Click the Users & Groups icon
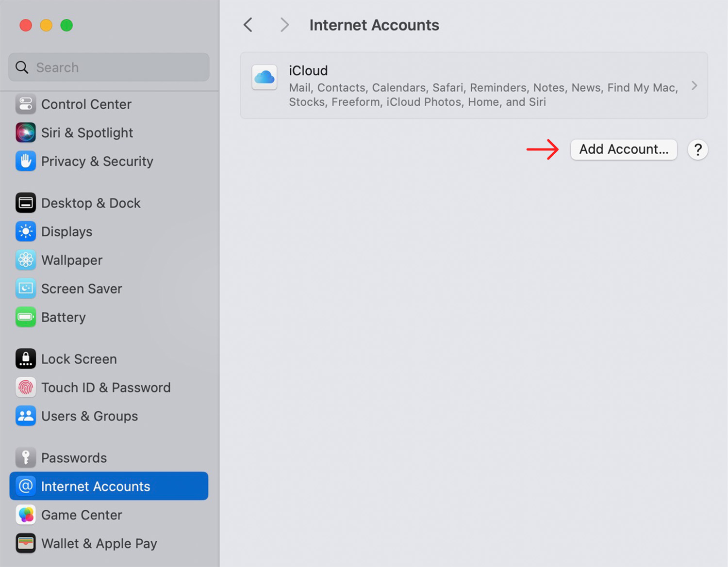The height and width of the screenshot is (567, 728). point(26,416)
